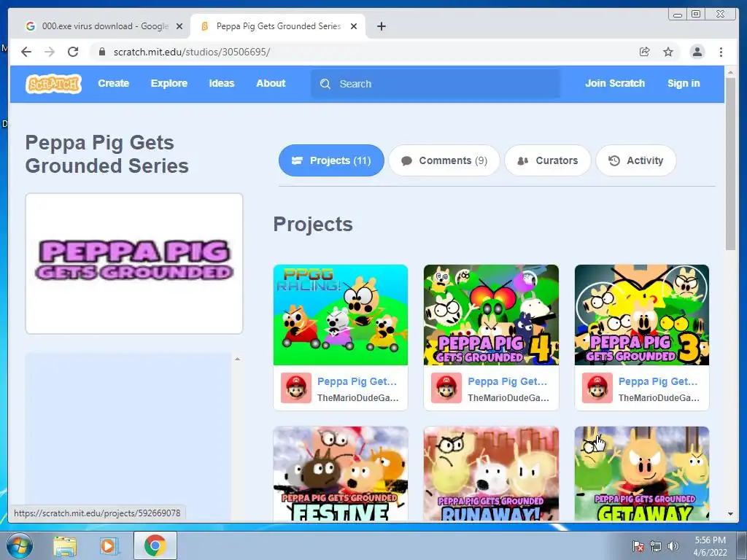
Task: Open Windows Media Player from taskbar
Action: point(109,545)
